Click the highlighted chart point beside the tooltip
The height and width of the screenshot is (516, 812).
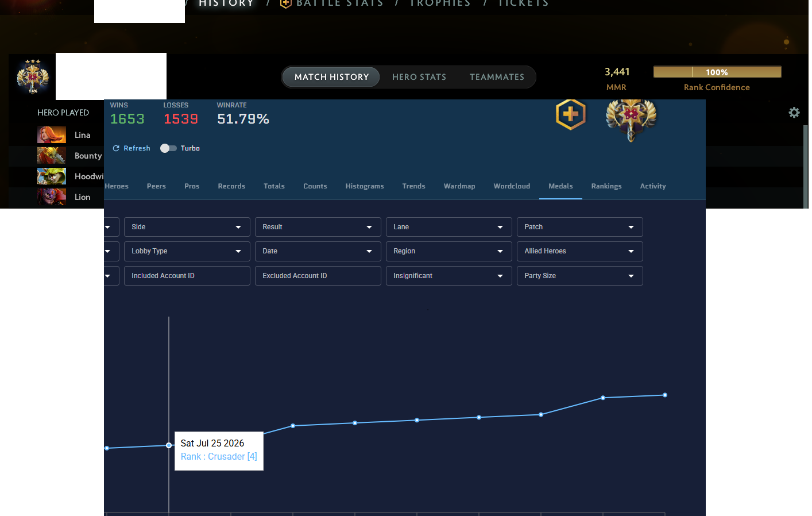[169, 445]
